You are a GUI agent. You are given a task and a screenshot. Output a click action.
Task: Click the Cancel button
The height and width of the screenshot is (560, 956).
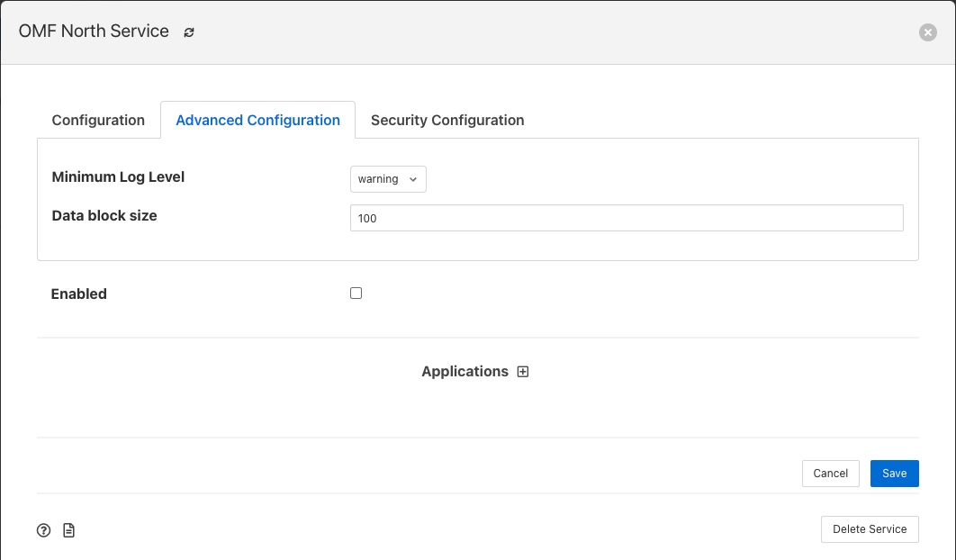click(x=830, y=474)
